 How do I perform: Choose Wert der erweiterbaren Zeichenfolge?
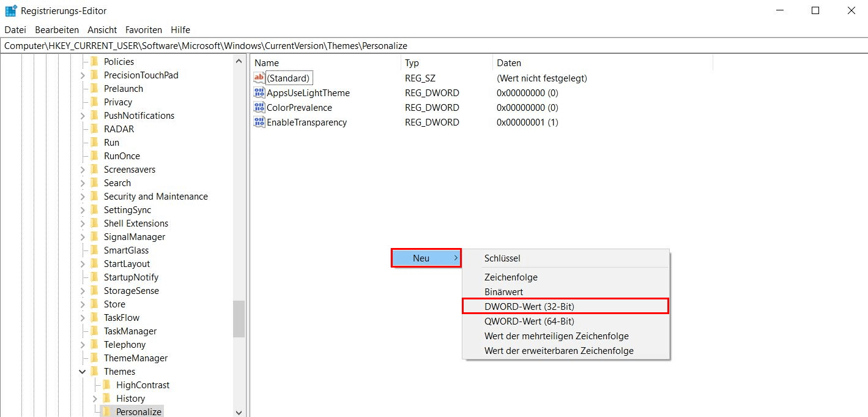click(x=565, y=351)
